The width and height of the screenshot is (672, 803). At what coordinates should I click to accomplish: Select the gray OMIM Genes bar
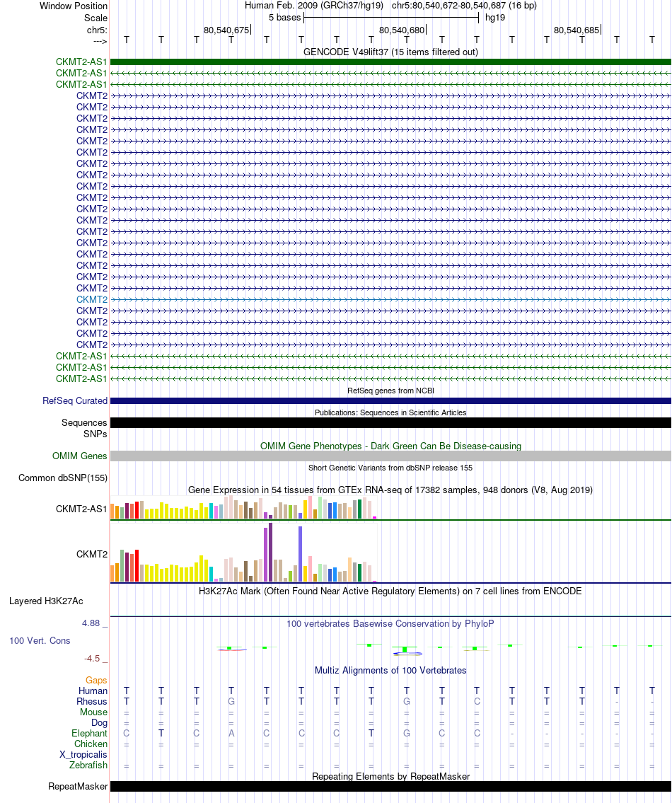pos(390,456)
